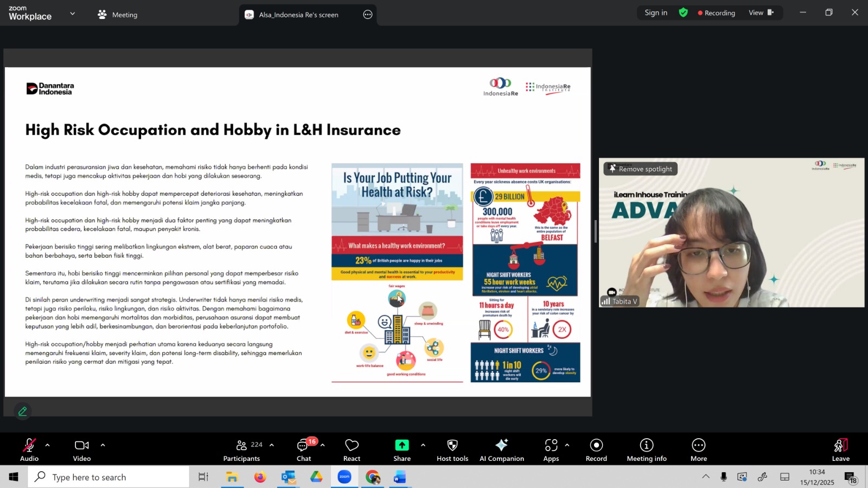
Task: Open the More options menu
Action: point(699,450)
